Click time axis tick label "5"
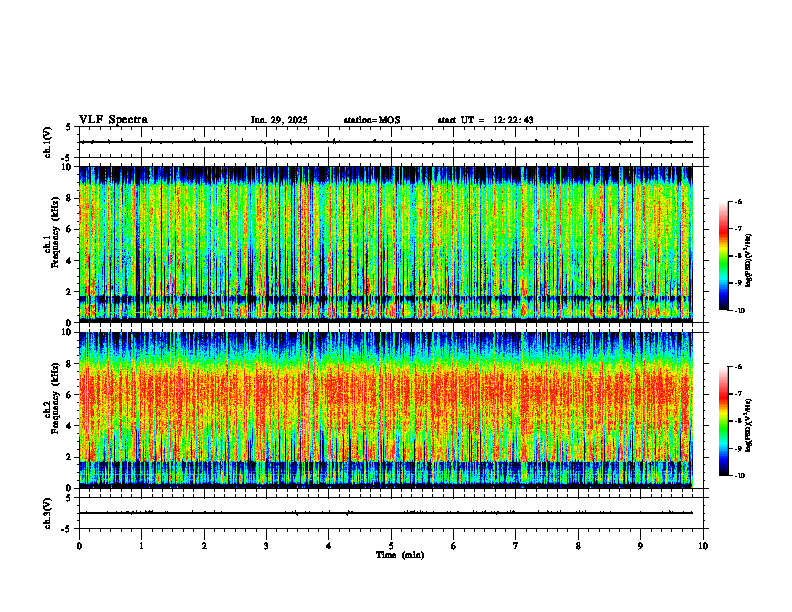Image resolution: width=792 pixels, height=612 pixels. tap(391, 546)
